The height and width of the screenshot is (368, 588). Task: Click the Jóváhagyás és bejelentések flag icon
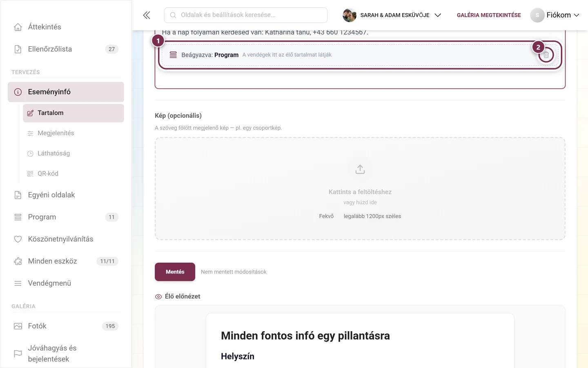click(18, 354)
